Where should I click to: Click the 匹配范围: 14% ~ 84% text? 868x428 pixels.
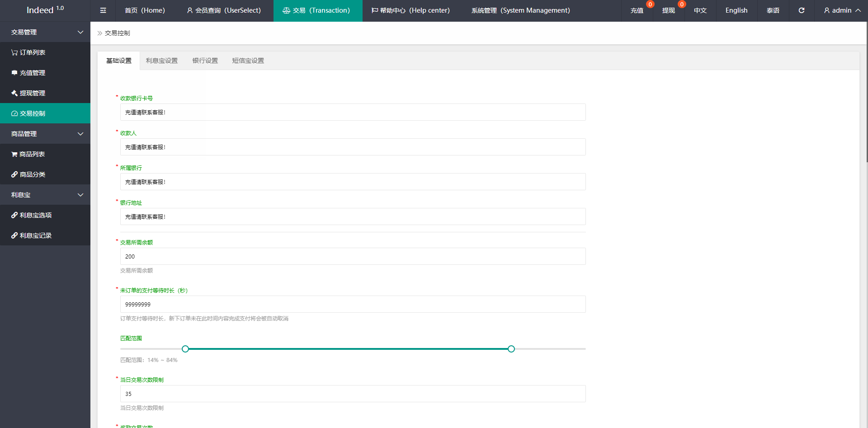tap(149, 360)
